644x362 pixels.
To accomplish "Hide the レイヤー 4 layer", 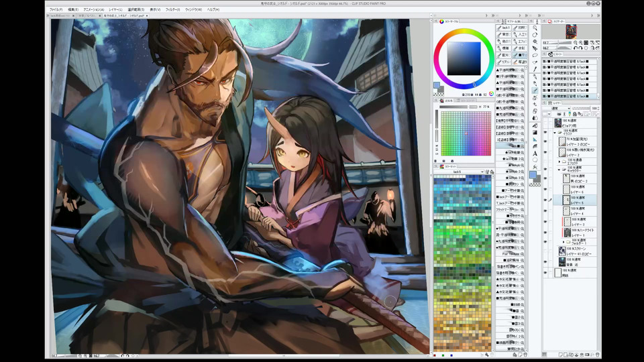I will coord(545,211).
